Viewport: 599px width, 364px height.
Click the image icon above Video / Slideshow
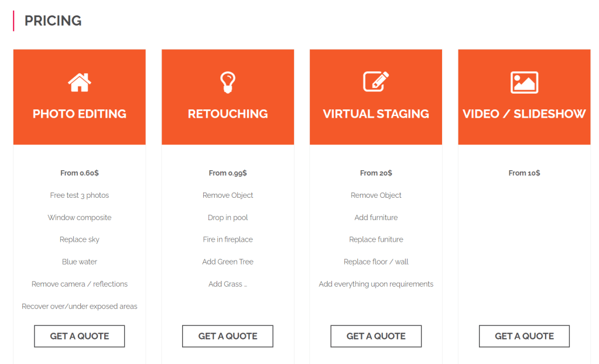click(524, 83)
